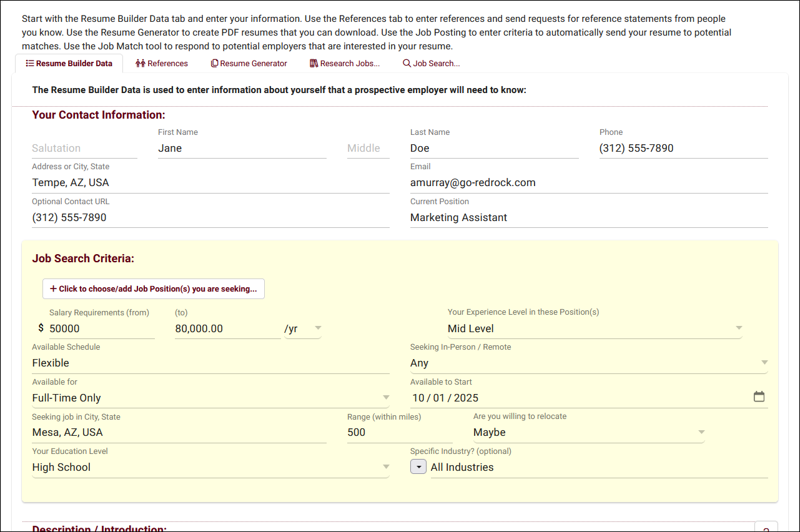The height and width of the screenshot is (532, 800).
Task: Go to the Research Jobs tab
Action: point(345,63)
